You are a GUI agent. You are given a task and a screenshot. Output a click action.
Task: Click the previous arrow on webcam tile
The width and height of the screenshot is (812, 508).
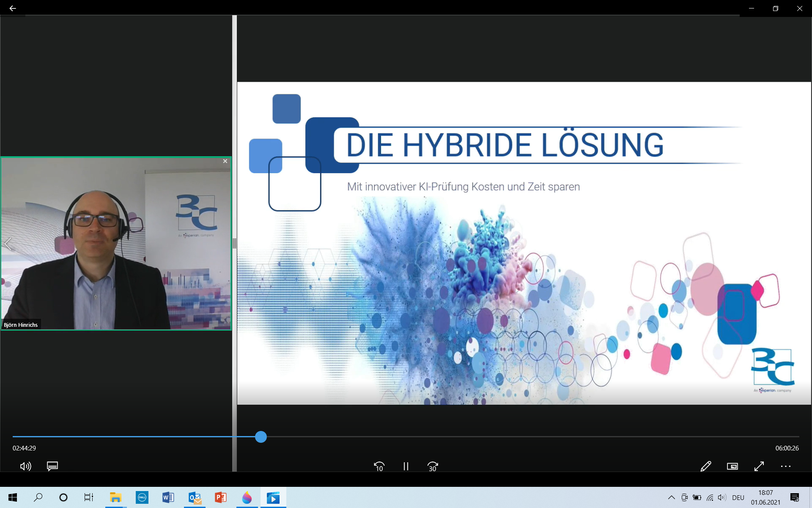point(8,243)
